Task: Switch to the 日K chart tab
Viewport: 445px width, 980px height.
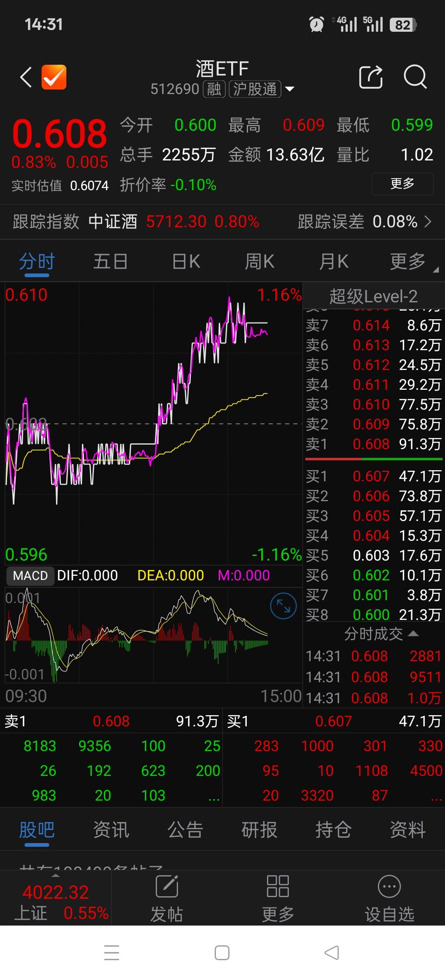Action: pos(186,261)
